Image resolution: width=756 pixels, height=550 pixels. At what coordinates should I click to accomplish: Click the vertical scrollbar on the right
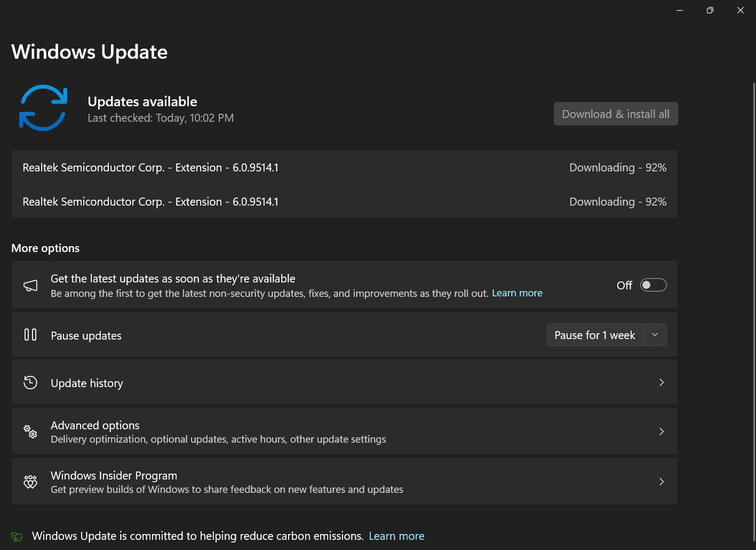pyautogui.click(x=753, y=310)
